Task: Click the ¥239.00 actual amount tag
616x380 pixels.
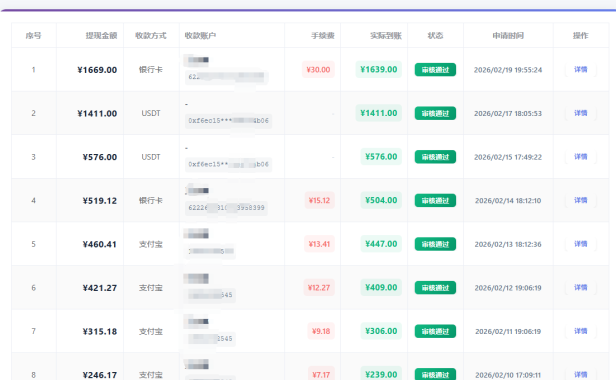Action: point(381,374)
